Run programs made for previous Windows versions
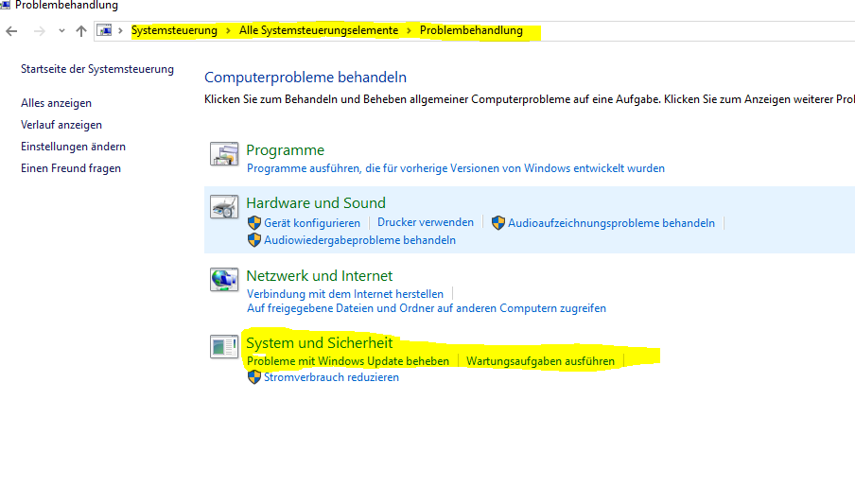The image size is (855, 504). (456, 168)
